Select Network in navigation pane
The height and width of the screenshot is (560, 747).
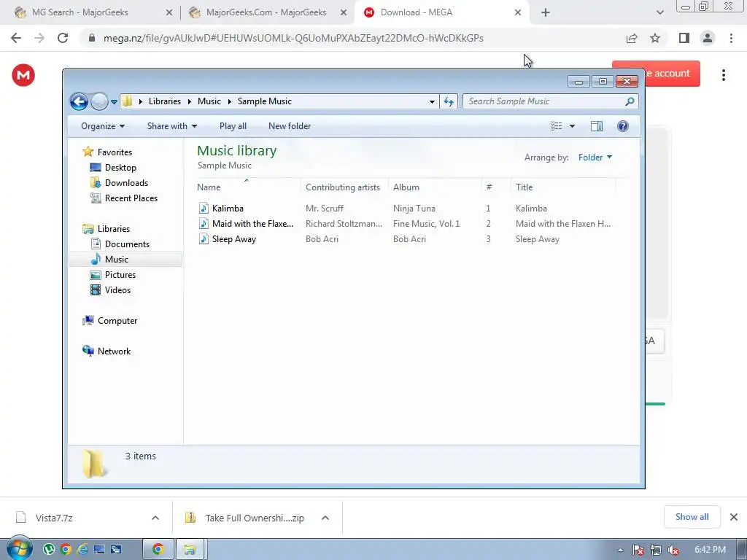(107, 351)
